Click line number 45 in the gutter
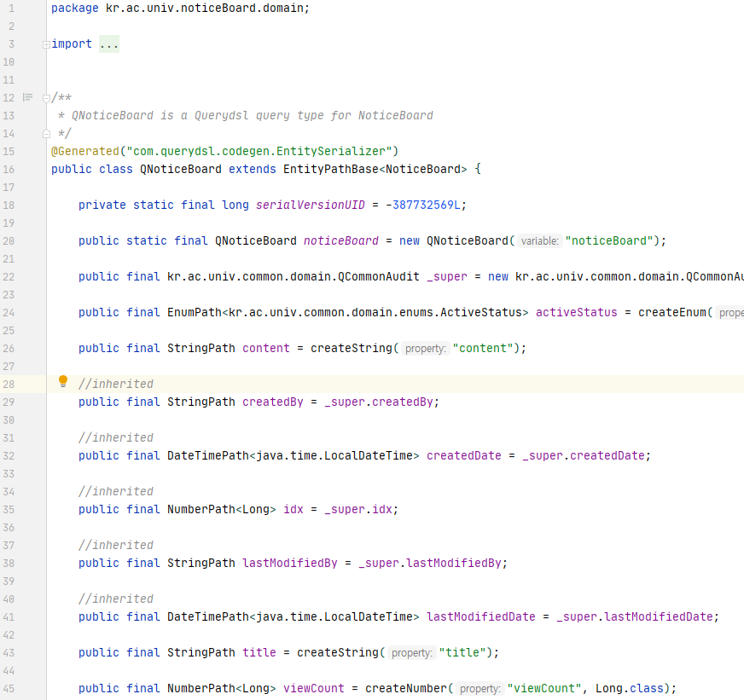 click(9, 688)
